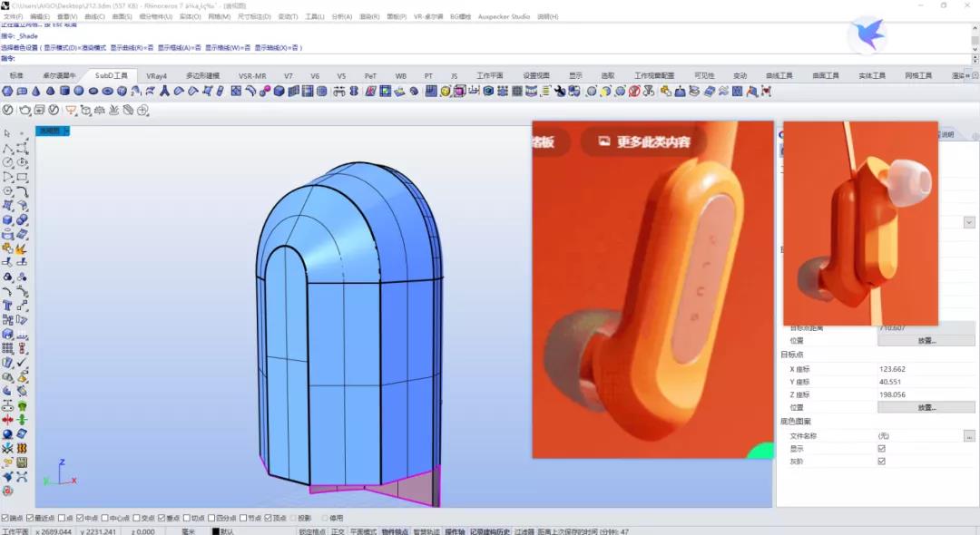Enable the 切点 osnap checkbox
The image size is (980, 535).
(x=186, y=518)
